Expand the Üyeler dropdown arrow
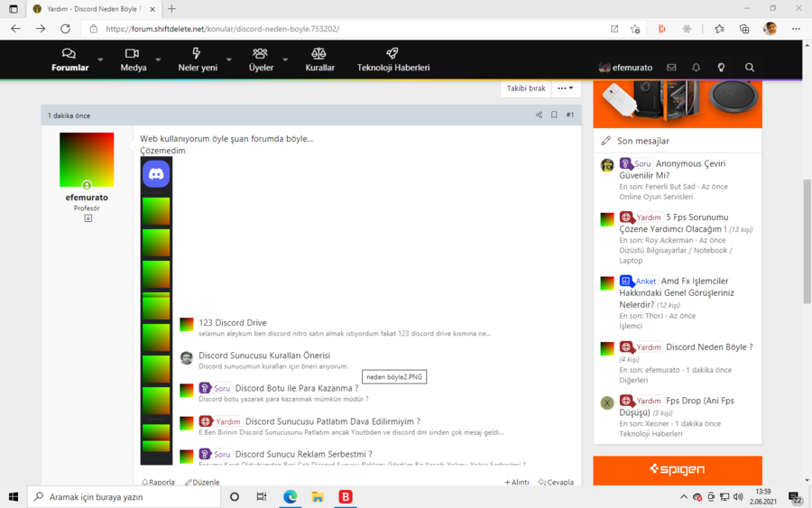Viewport: 812px width, 508px height. 285,60
